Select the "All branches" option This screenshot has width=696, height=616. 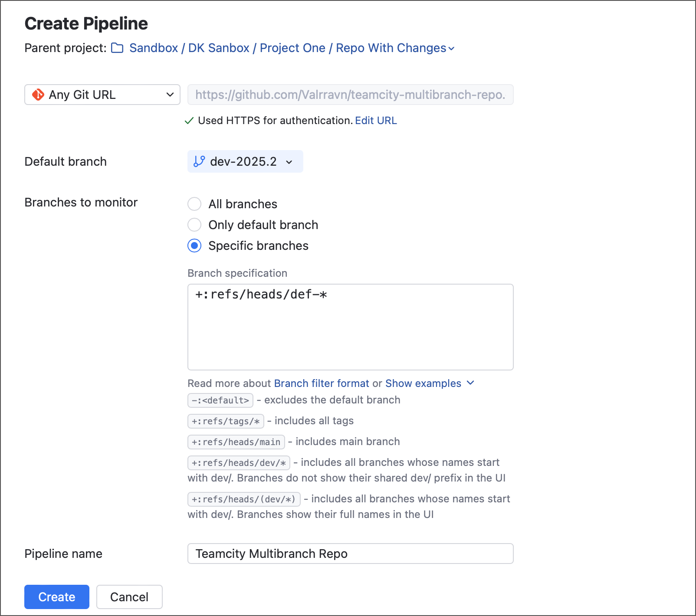click(x=194, y=204)
